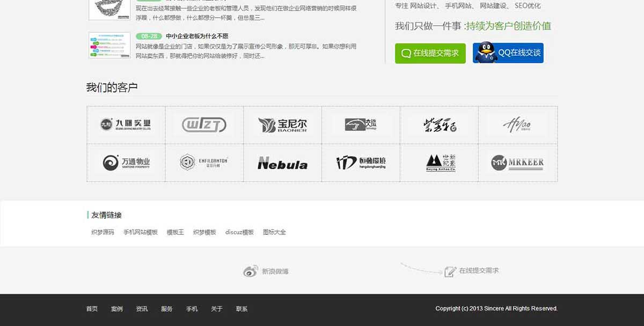This screenshot has width=644, height=326.
Task: Open the Jiuding Industry client logo
Action: [126, 125]
